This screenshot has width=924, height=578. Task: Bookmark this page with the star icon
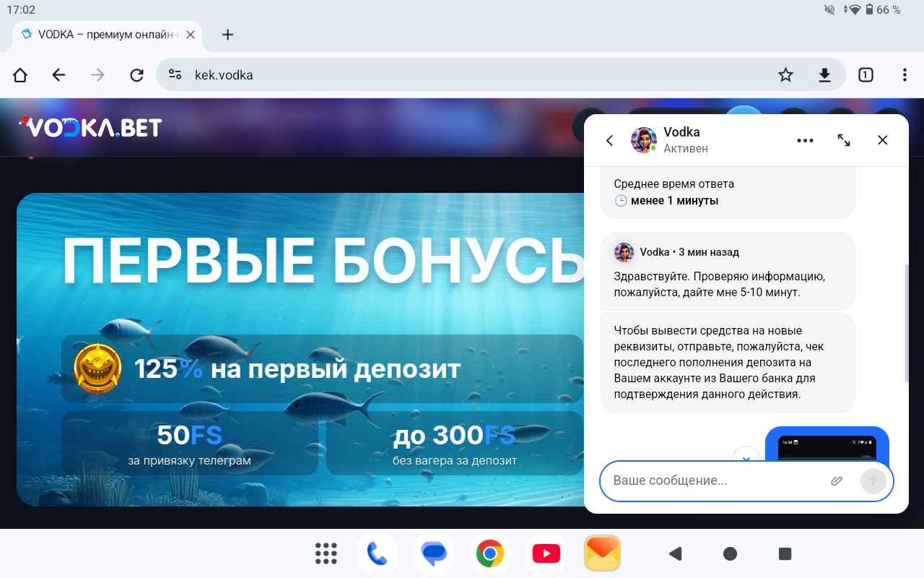tap(785, 74)
